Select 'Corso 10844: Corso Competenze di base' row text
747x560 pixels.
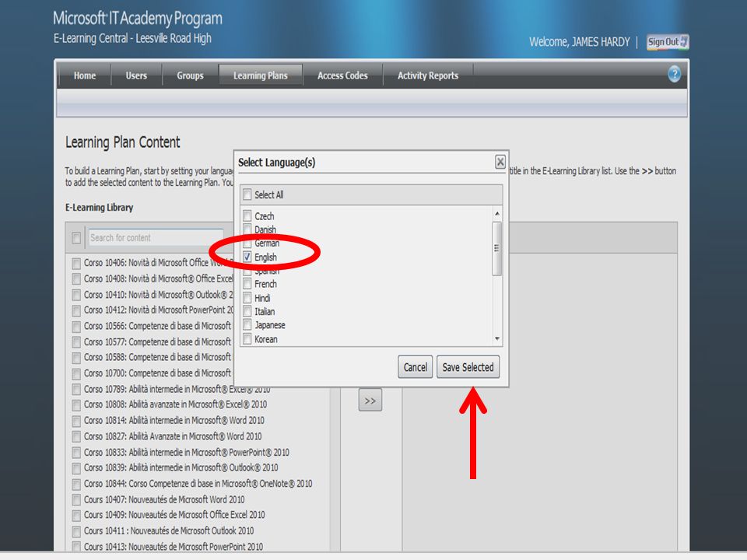click(x=198, y=483)
